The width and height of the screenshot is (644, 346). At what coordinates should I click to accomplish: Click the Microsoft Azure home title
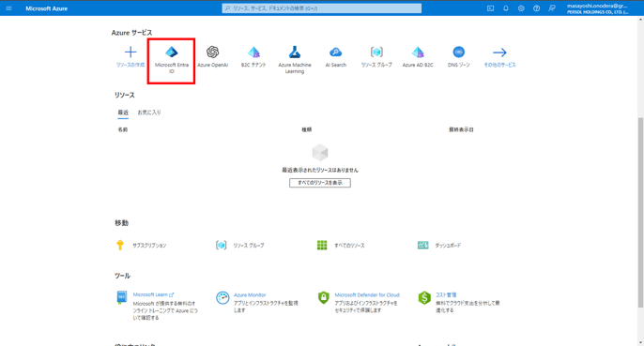point(46,8)
